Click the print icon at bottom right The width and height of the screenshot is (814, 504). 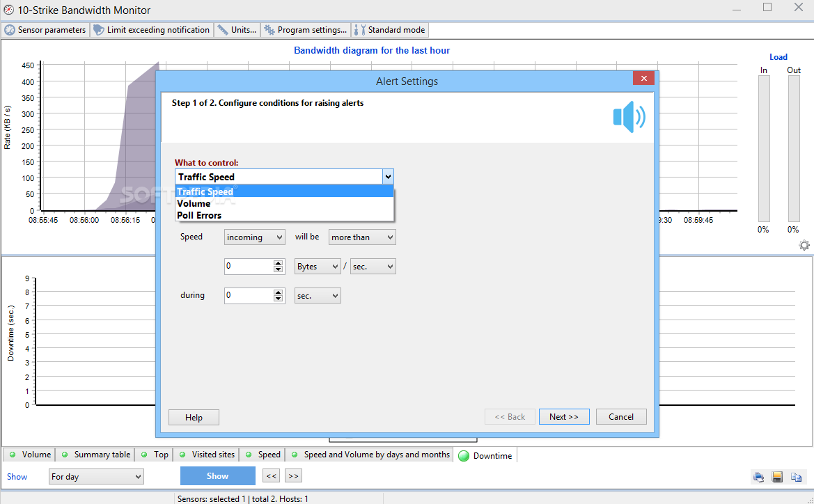tap(758, 477)
